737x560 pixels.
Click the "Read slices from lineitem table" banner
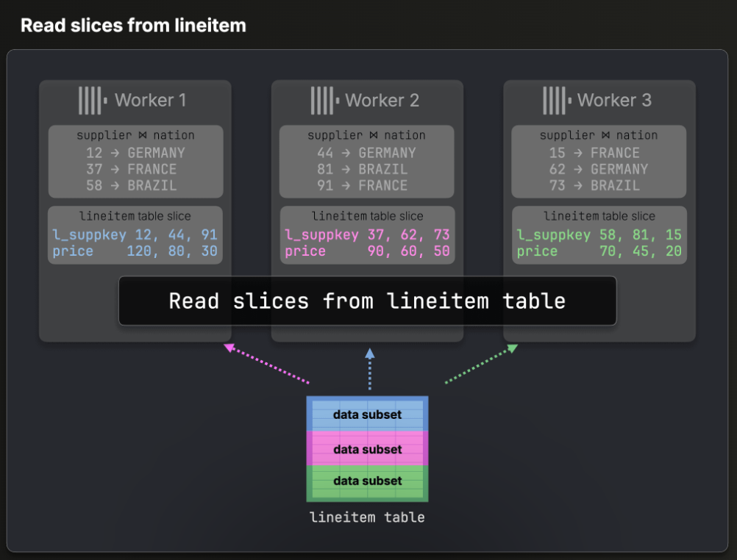(368, 301)
